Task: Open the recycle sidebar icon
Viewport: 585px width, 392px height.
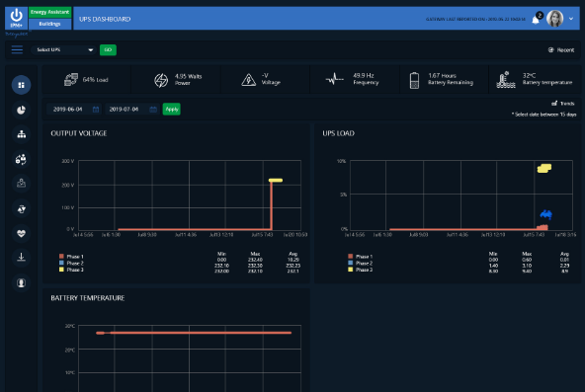Action: 22,208
